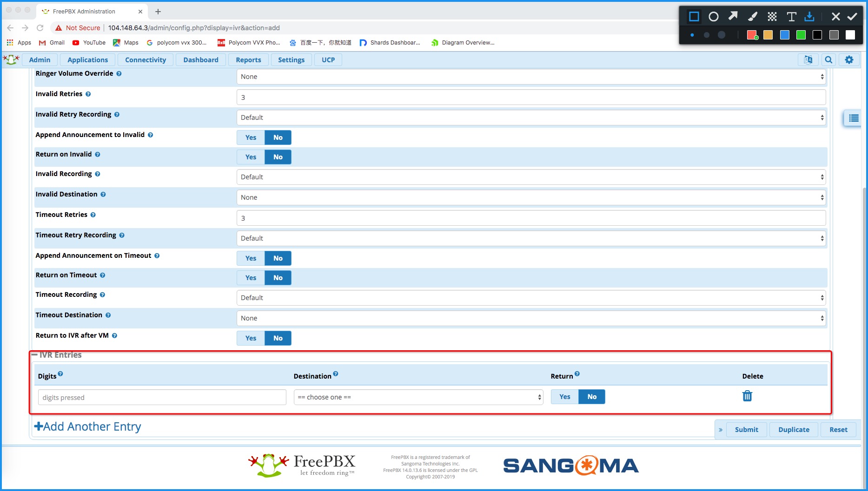Image resolution: width=868 pixels, height=491 pixels.
Task: Choose the green color swatch
Action: (801, 35)
